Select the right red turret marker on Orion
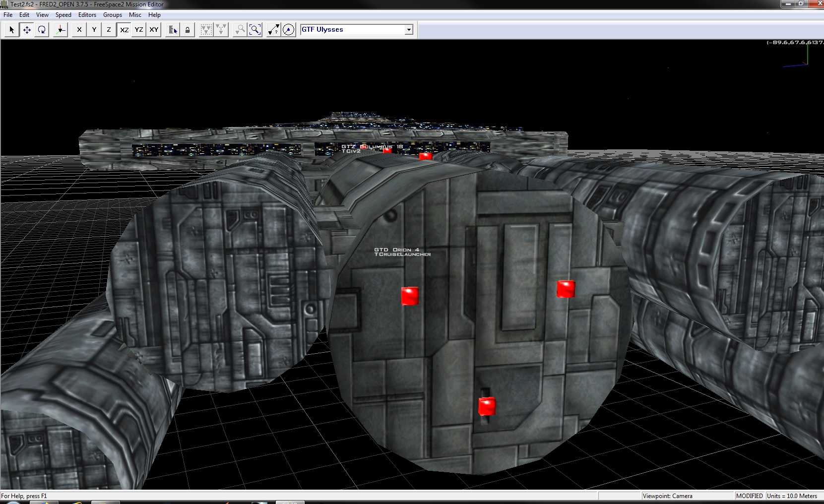Image resolution: width=824 pixels, height=504 pixels. pos(566,289)
